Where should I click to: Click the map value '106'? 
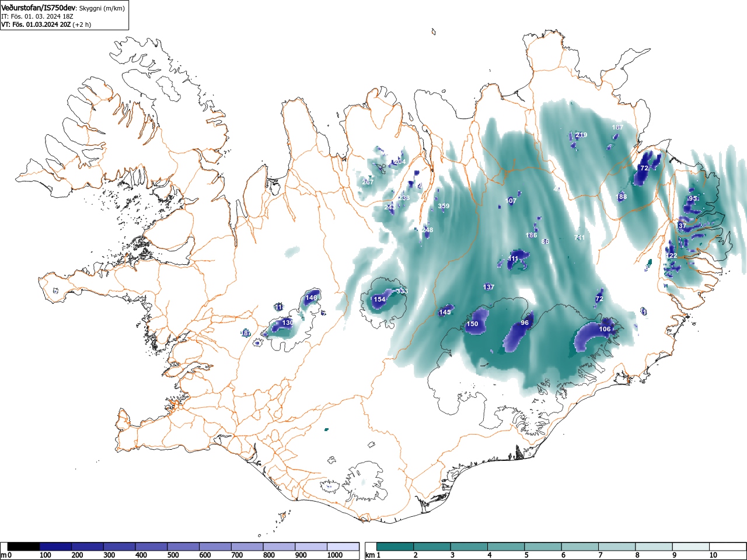tap(605, 330)
